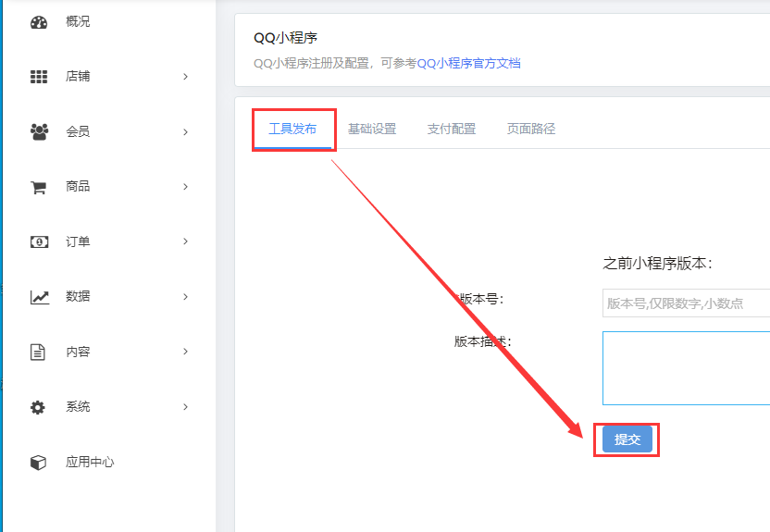Open the 应用中心 sidebar item
Screen dimensions: 770x532
[x=90, y=462]
